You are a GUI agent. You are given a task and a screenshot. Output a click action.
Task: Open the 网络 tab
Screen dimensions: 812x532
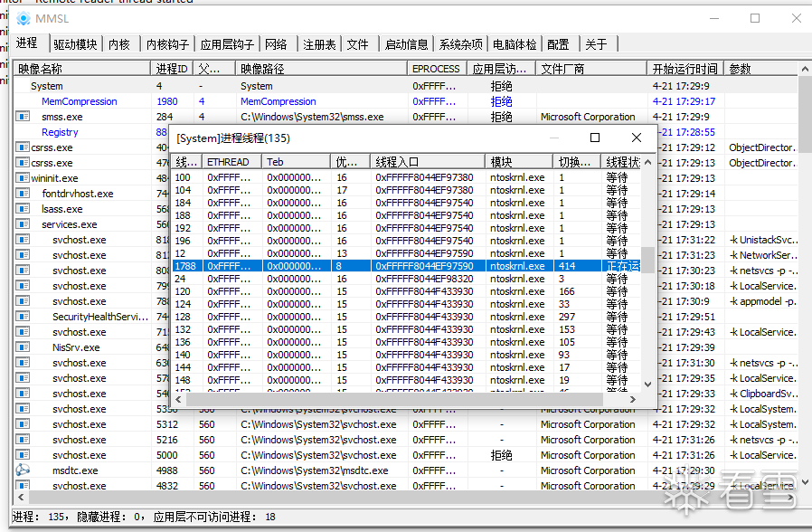click(x=276, y=44)
